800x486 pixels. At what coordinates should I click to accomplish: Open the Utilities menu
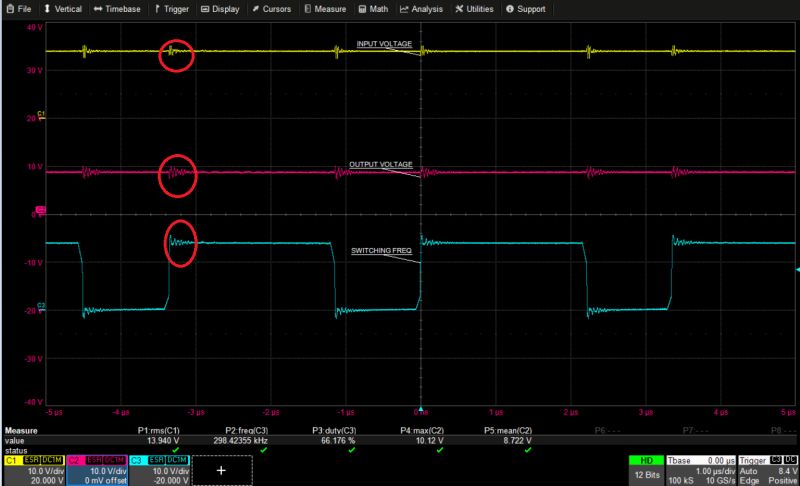point(474,9)
